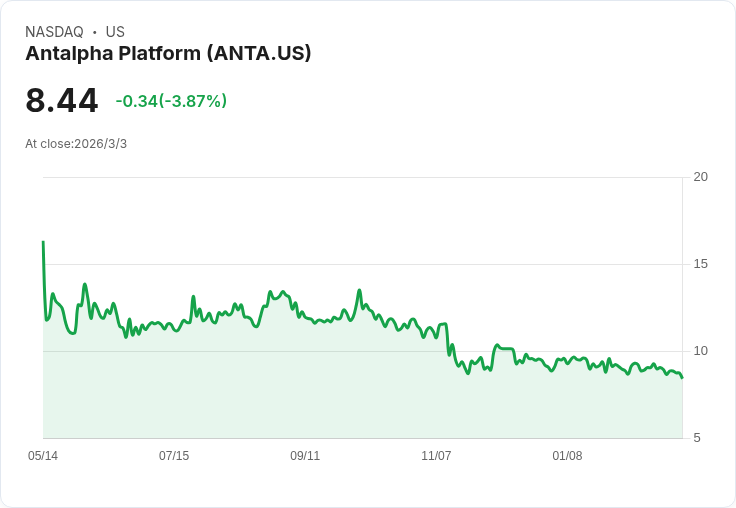736x508 pixels.
Task: Click the price line's starting peak at far left
Action: point(43,242)
